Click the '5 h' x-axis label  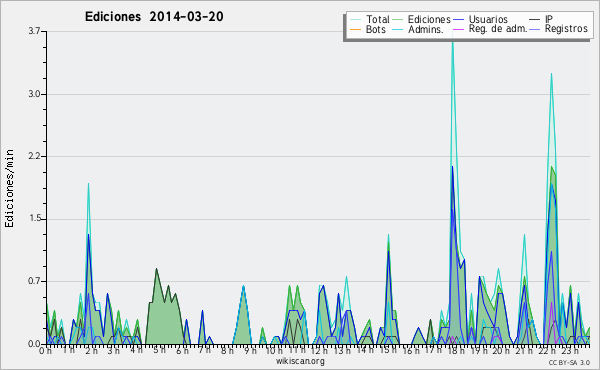159,350
